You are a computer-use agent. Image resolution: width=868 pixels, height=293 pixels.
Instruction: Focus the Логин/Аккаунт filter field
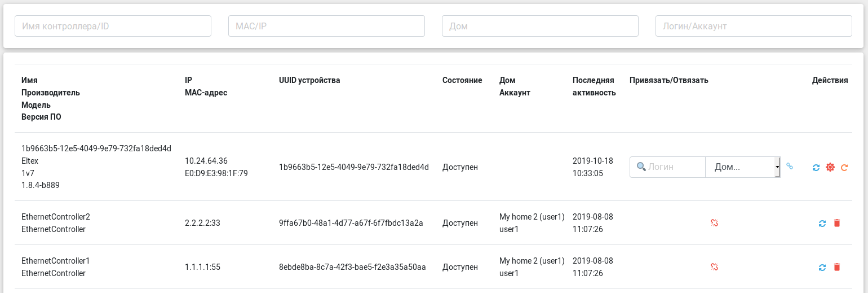[x=754, y=26]
